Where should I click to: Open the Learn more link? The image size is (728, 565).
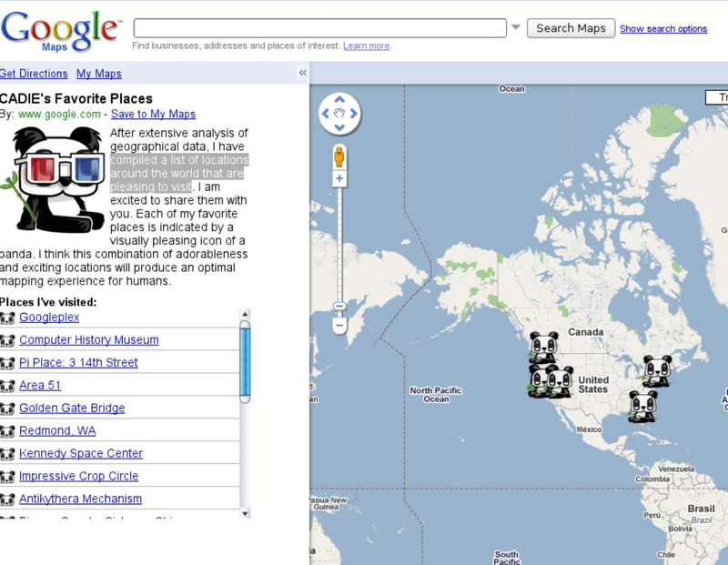(367, 45)
